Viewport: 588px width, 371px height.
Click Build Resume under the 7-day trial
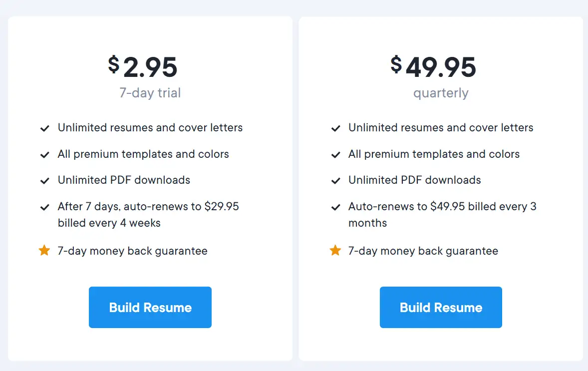(150, 307)
